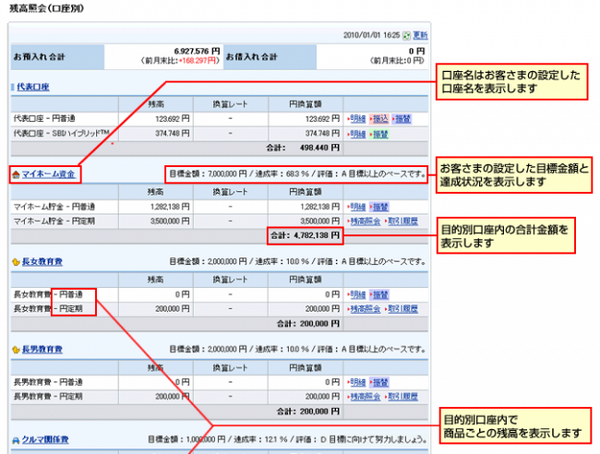
Task: Click 振替 for 長女教育費 - 円普通
Action: point(381,295)
